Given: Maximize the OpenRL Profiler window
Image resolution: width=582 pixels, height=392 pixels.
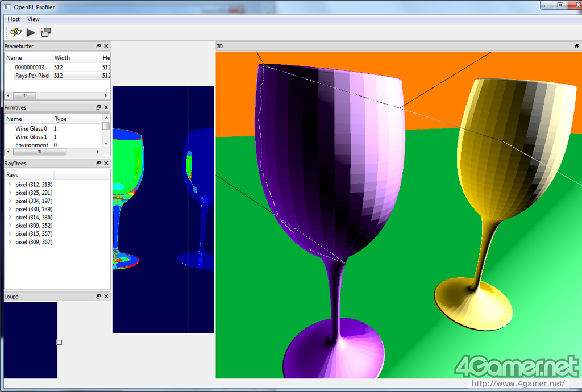Looking at the screenshot, I should click(x=560, y=5).
